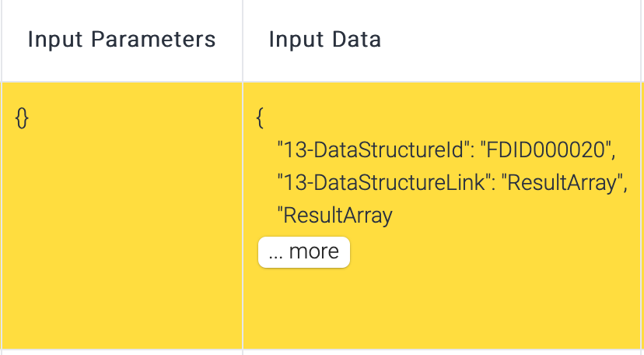This screenshot has width=644, height=355.
Task: Click the 'Input Data' column header
Action: (x=325, y=39)
